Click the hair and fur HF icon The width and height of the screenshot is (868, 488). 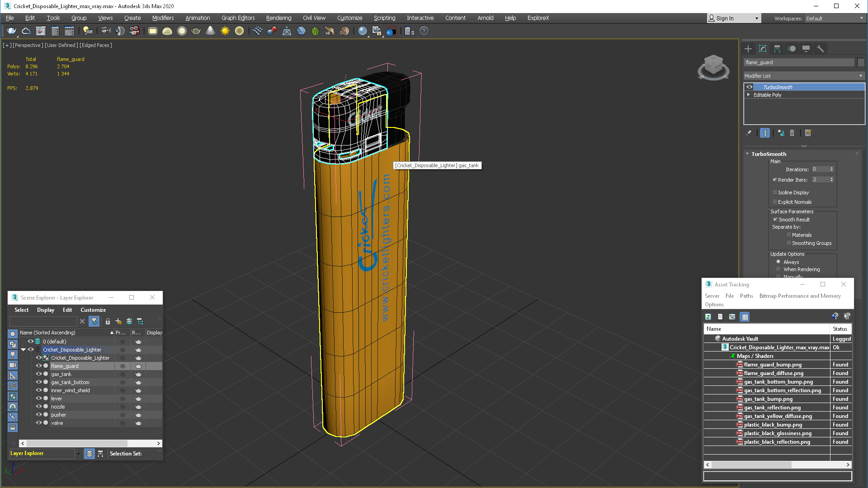(330, 31)
